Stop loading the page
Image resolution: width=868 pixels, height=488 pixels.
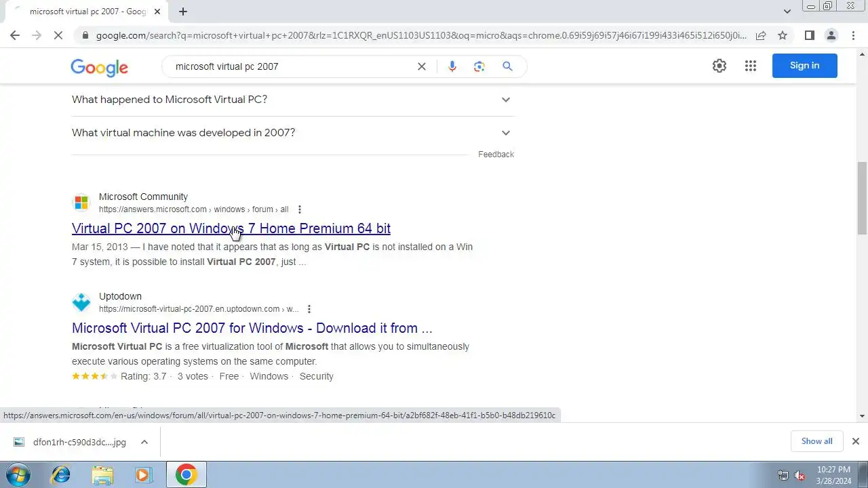coord(58,35)
